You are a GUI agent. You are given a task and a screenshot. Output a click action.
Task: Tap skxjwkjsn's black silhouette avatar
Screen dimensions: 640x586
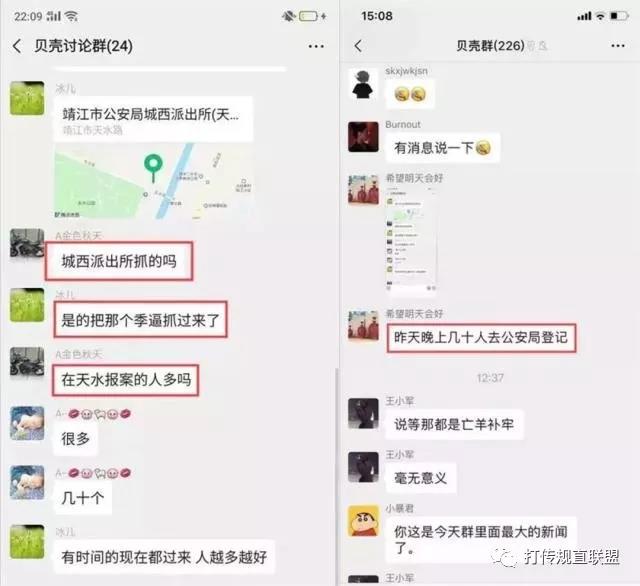tap(363, 84)
